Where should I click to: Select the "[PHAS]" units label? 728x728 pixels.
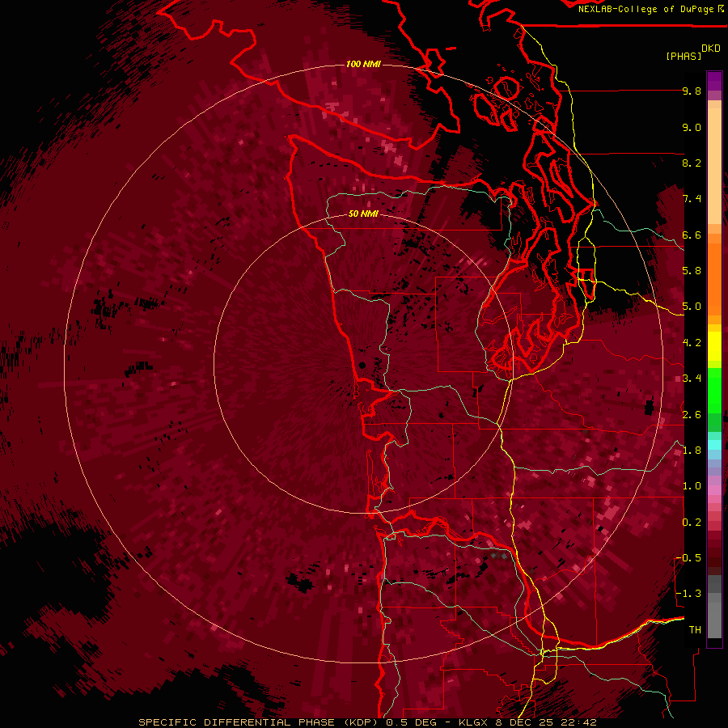pos(684,57)
